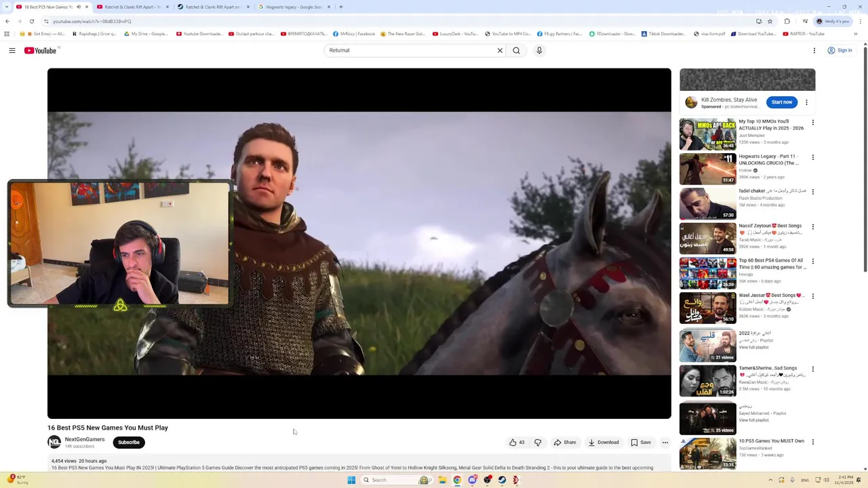
Task: Open menu for fadel chaker video
Action: (x=813, y=192)
